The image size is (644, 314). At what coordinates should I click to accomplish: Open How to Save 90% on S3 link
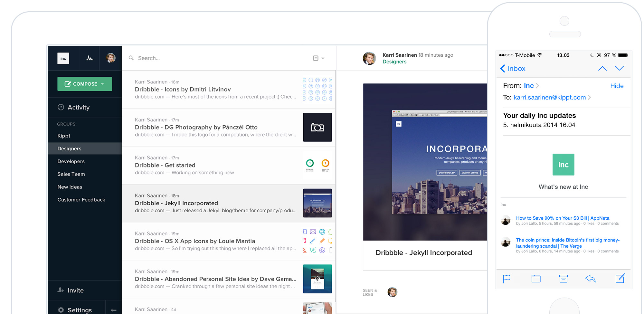(x=563, y=218)
